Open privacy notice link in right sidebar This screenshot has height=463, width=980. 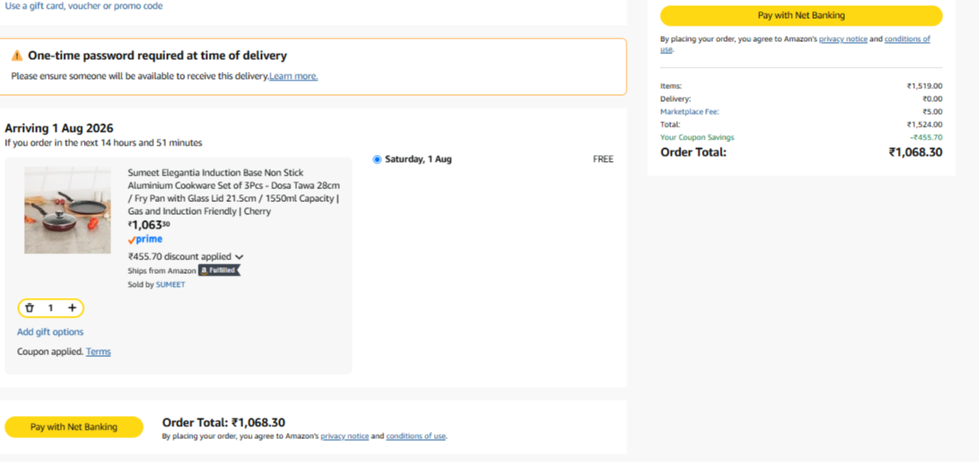[843, 39]
